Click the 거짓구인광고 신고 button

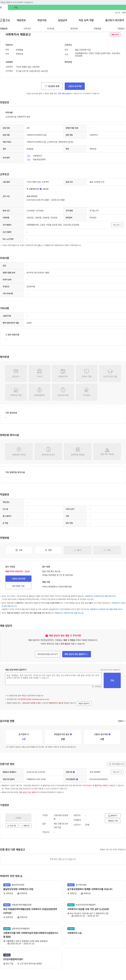[x=117, y=764]
